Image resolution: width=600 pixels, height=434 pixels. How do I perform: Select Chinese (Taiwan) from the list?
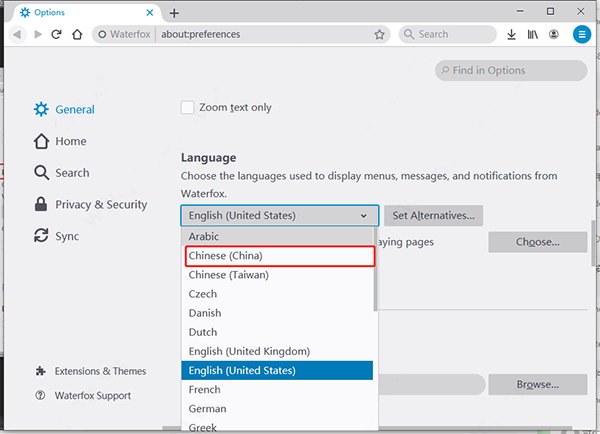(277, 275)
